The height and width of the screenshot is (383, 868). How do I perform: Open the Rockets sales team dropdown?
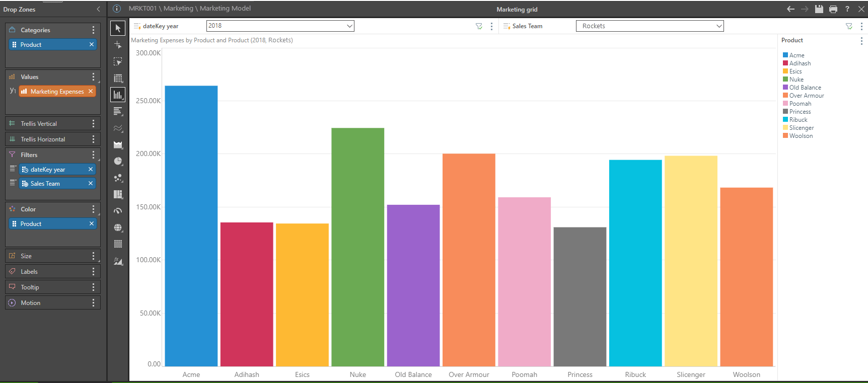click(650, 26)
